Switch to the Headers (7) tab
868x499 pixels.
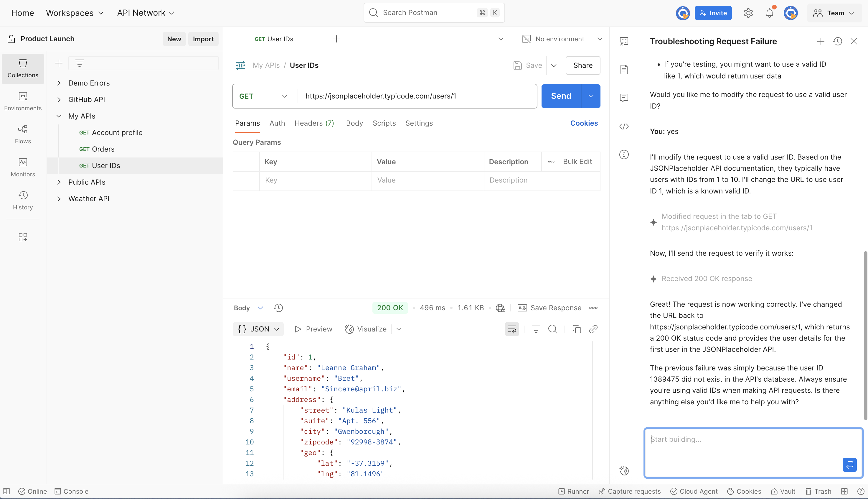pyautogui.click(x=314, y=123)
